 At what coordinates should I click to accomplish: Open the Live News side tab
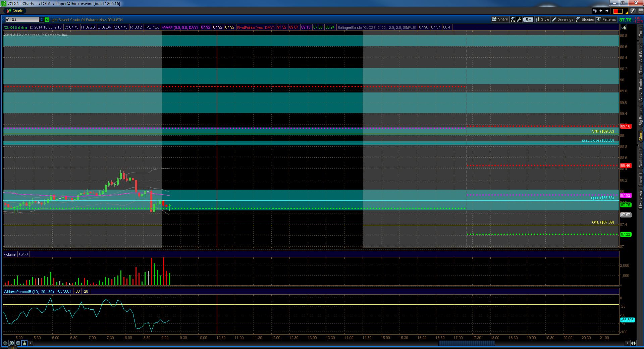(640, 200)
